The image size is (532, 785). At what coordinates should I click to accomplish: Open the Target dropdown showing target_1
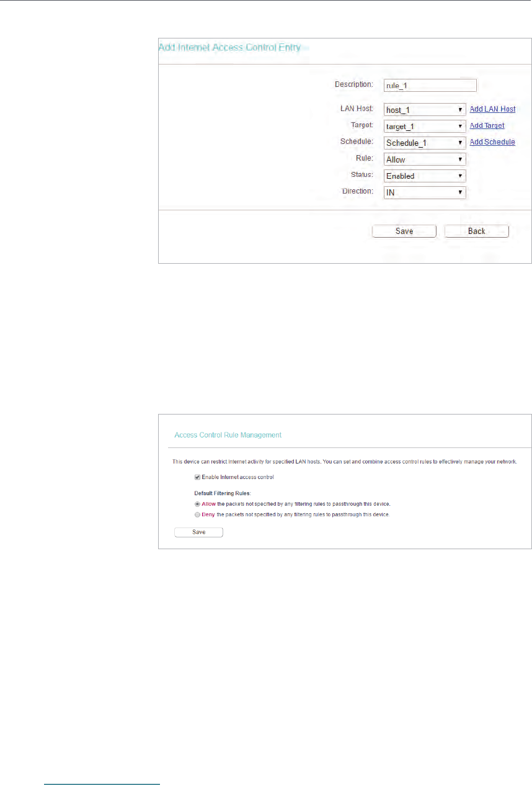point(425,126)
